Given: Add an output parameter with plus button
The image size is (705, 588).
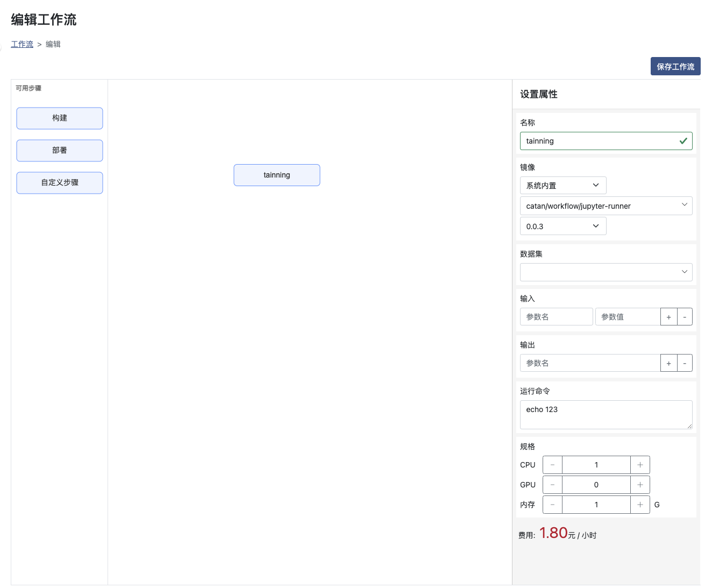Looking at the screenshot, I should pos(668,363).
